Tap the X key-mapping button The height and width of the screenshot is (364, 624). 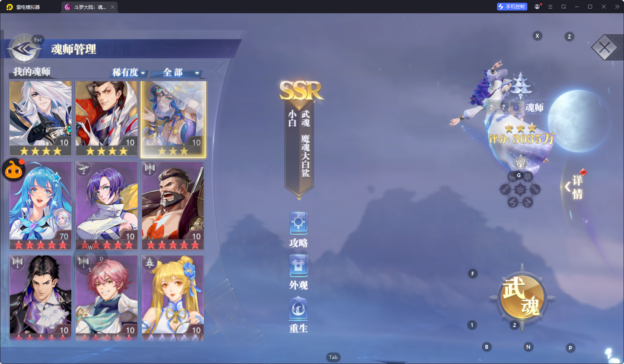(x=538, y=36)
